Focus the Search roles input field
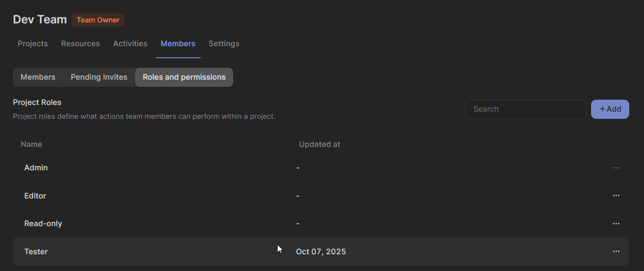Image resolution: width=644 pixels, height=271 pixels. (x=525, y=109)
